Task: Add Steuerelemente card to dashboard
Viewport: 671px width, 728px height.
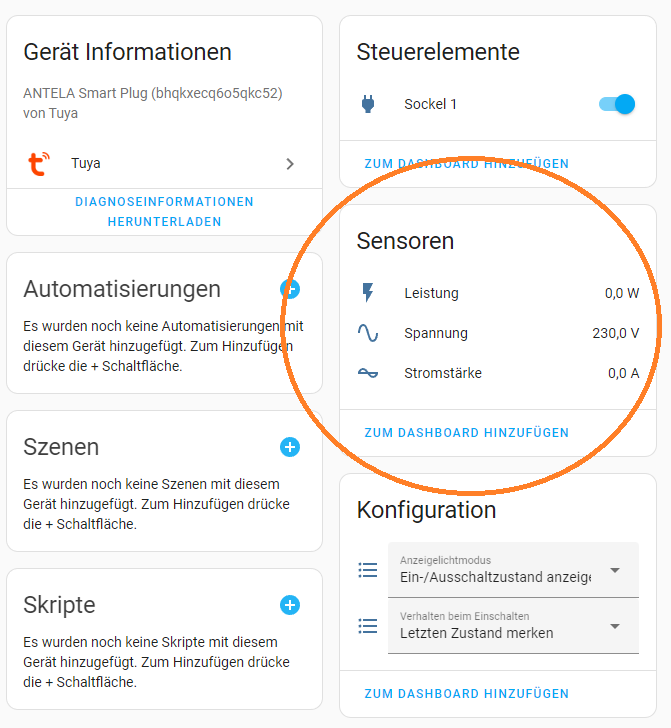Action: click(467, 164)
